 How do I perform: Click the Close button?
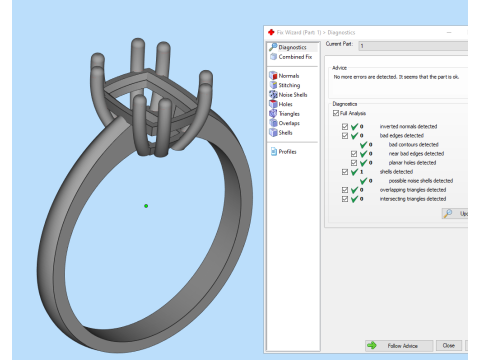click(x=449, y=346)
